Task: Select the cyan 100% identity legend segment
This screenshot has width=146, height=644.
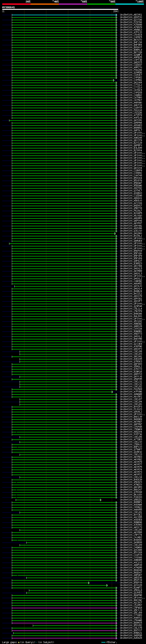Action: pyautogui.click(x=130, y=4)
